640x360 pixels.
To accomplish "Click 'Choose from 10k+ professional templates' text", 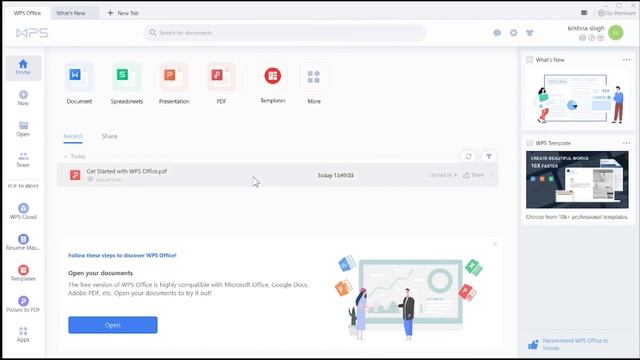I will coord(577,217).
